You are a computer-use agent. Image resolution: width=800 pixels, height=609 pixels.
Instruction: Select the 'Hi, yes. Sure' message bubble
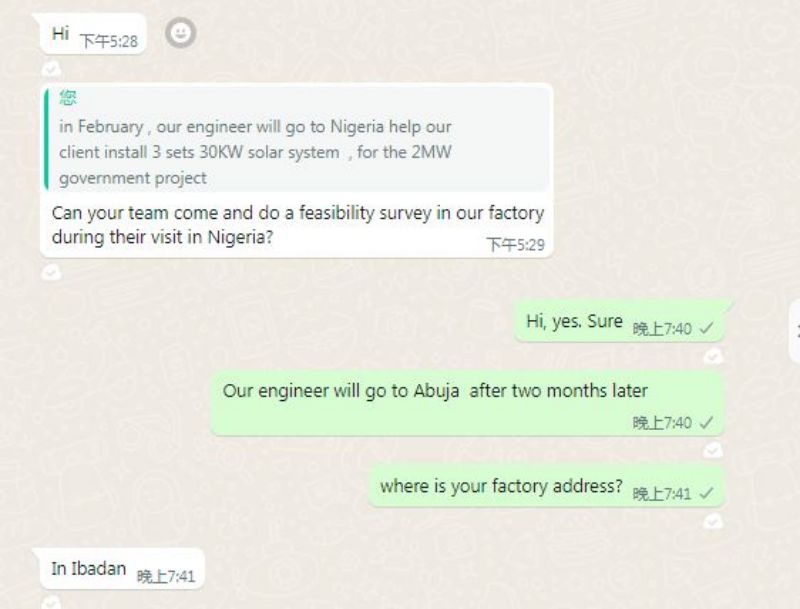pos(619,321)
